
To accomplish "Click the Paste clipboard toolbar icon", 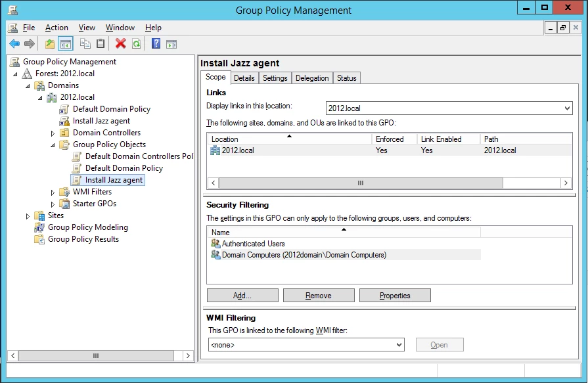I will 101,44.
